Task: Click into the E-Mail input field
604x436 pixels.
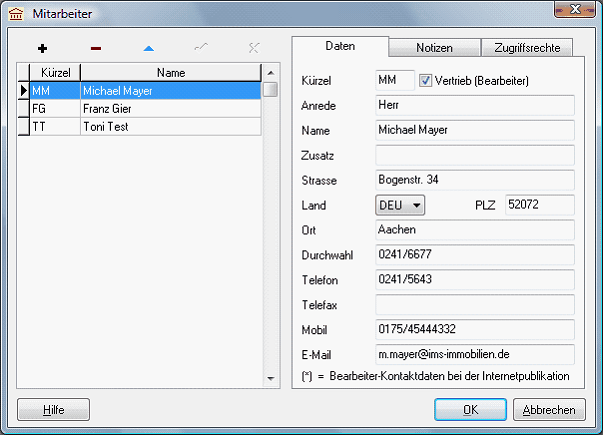Action: click(x=474, y=354)
